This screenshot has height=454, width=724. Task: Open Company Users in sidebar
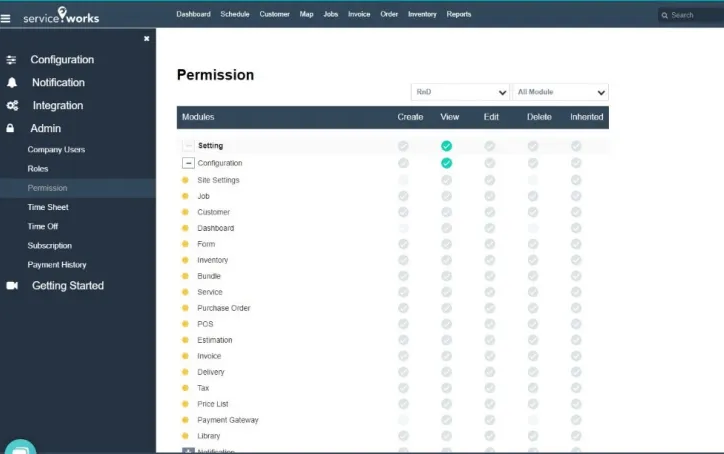point(56,150)
